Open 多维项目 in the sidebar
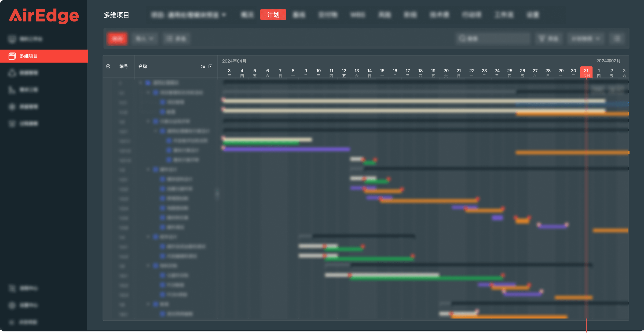The width and height of the screenshot is (644, 333). point(44,56)
